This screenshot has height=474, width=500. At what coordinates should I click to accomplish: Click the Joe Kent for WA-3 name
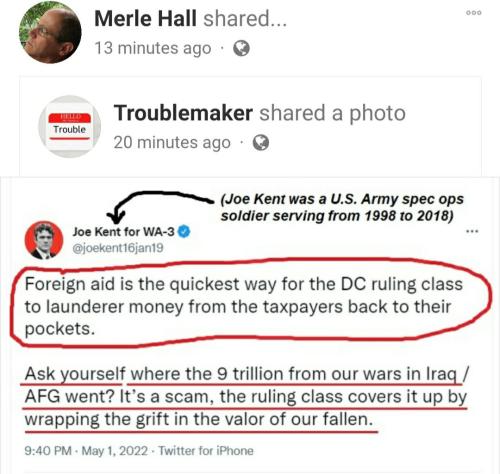pos(123,232)
